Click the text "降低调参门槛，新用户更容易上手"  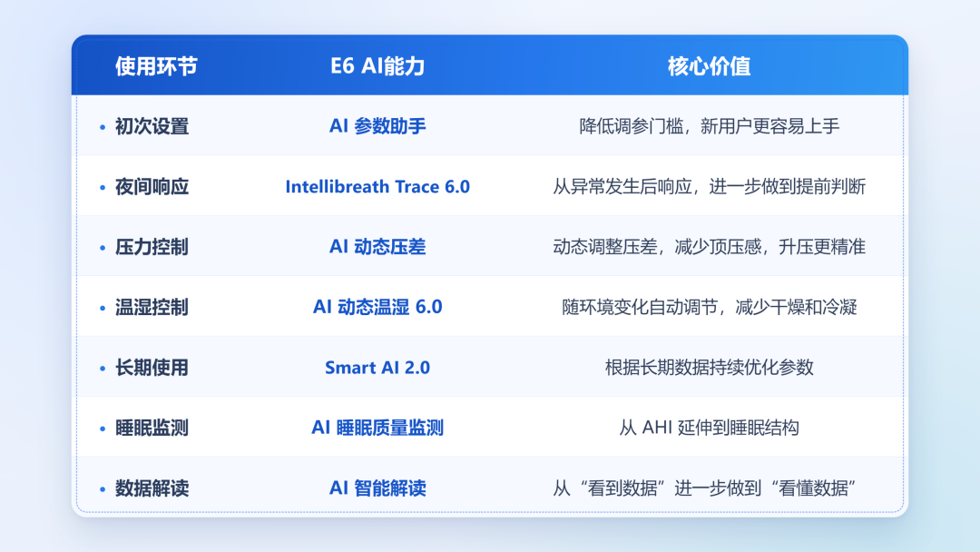tap(709, 126)
